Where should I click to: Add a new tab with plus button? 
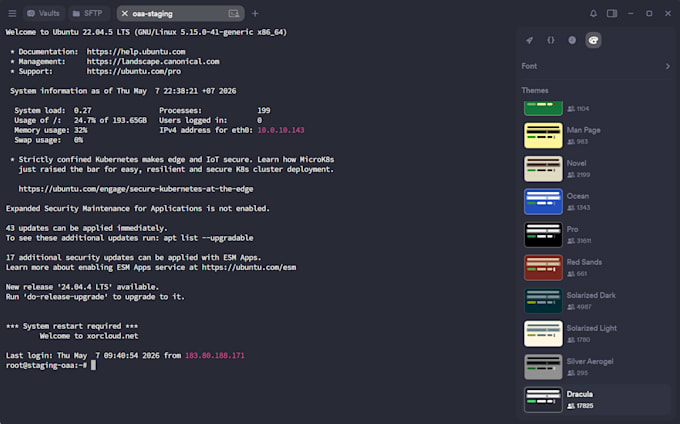click(x=255, y=13)
